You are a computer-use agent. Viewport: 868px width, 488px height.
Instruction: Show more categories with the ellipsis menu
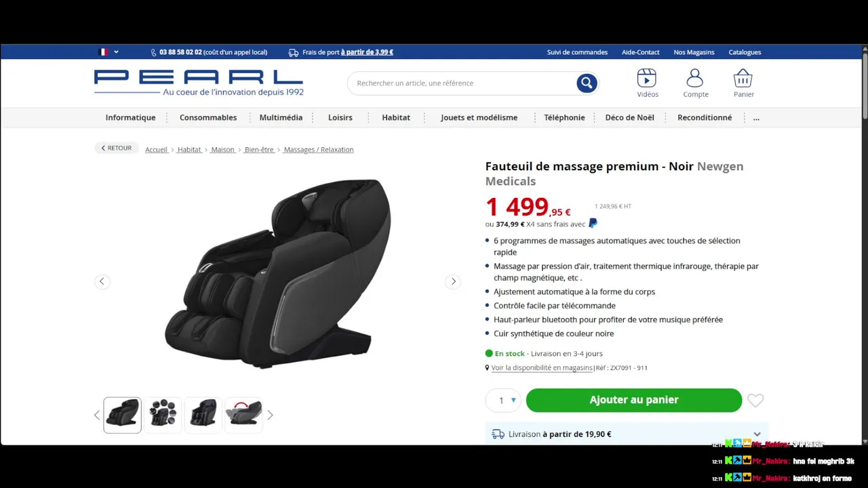(756, 117)
